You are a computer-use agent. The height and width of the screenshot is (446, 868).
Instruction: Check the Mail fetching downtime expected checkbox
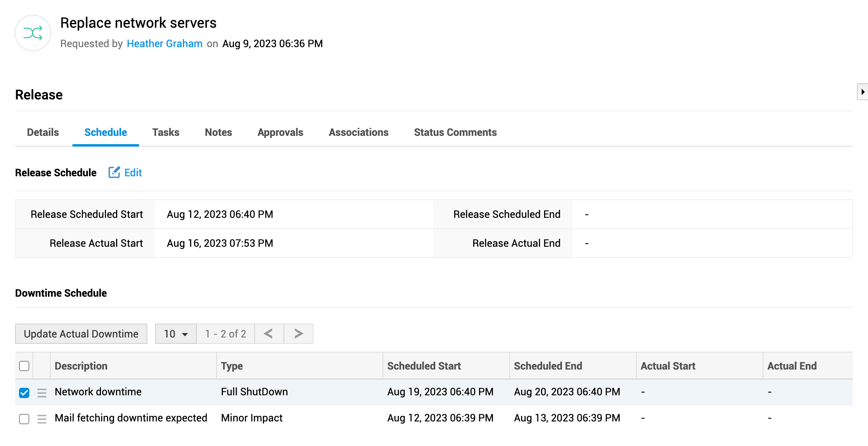24,419
